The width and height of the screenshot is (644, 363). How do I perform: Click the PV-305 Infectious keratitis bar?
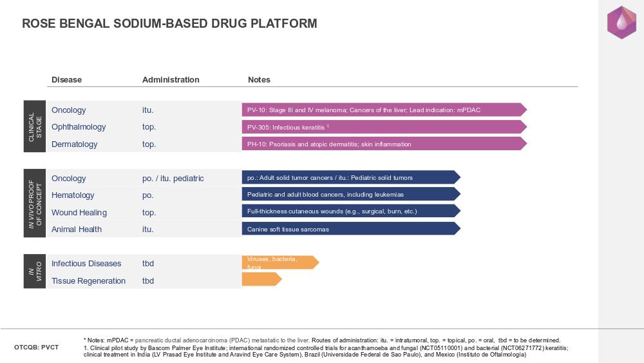pyautogui.click(x=383, y=127)
